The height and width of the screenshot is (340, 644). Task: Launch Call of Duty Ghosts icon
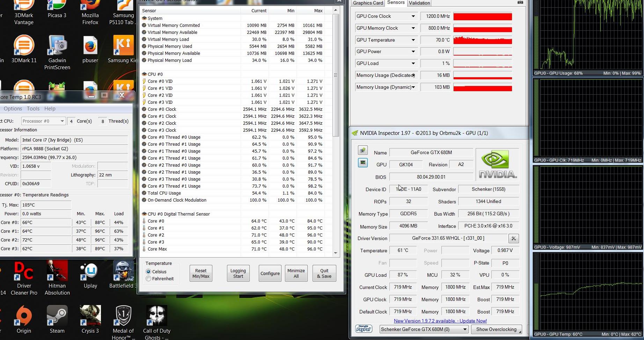(156, 322)
